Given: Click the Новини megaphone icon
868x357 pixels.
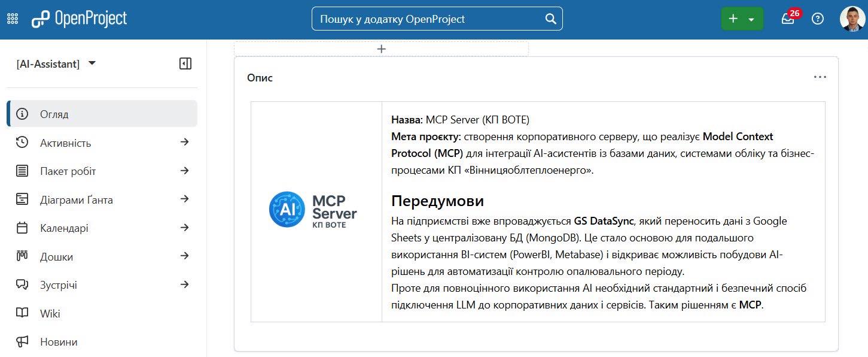Looking at the screenshot, I should click(x=22, y=342).
